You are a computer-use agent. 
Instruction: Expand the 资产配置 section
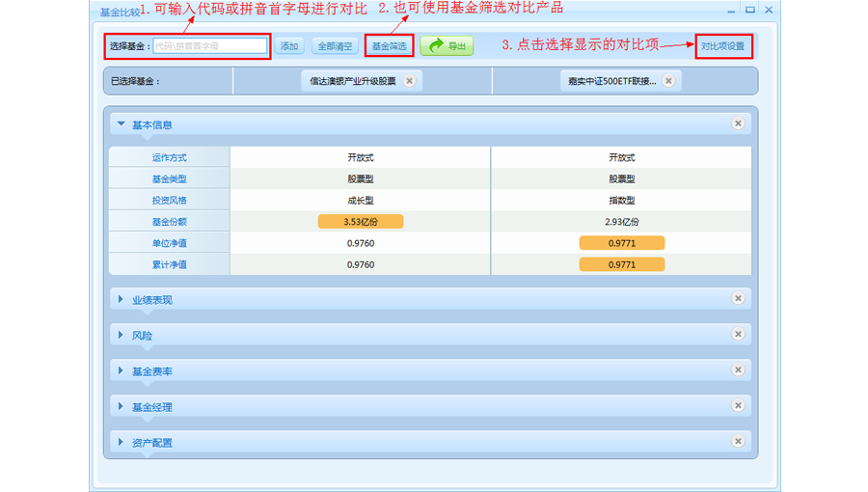(122, 443)
